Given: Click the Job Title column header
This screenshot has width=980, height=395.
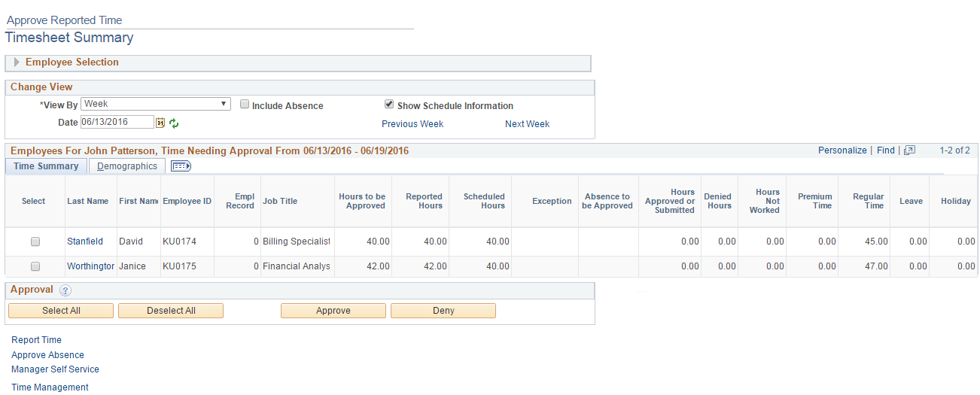Looking at the screenshot, I should [280, 201].
